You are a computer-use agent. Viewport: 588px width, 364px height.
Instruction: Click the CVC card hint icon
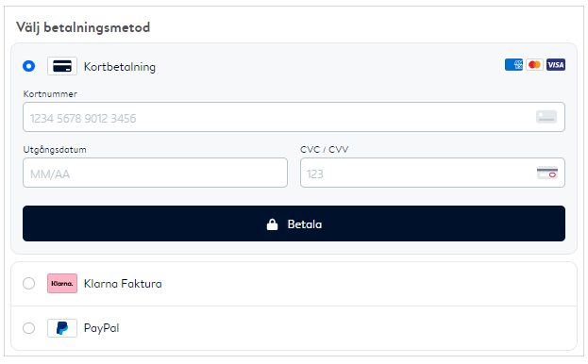(547, 173)
